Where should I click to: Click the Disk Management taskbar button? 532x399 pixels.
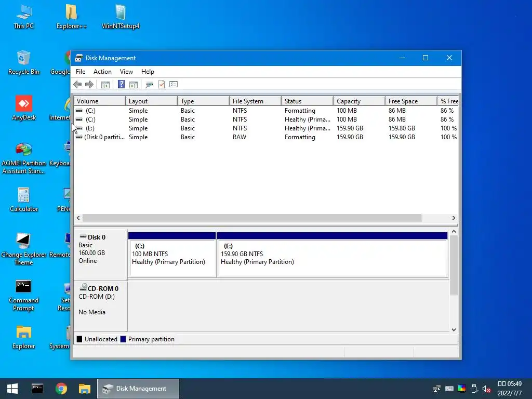[138, 389]
